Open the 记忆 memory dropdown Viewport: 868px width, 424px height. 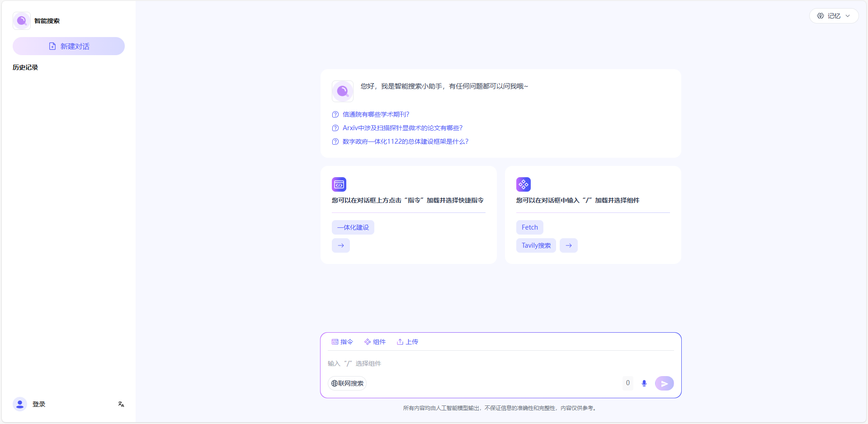pos(834,16)
